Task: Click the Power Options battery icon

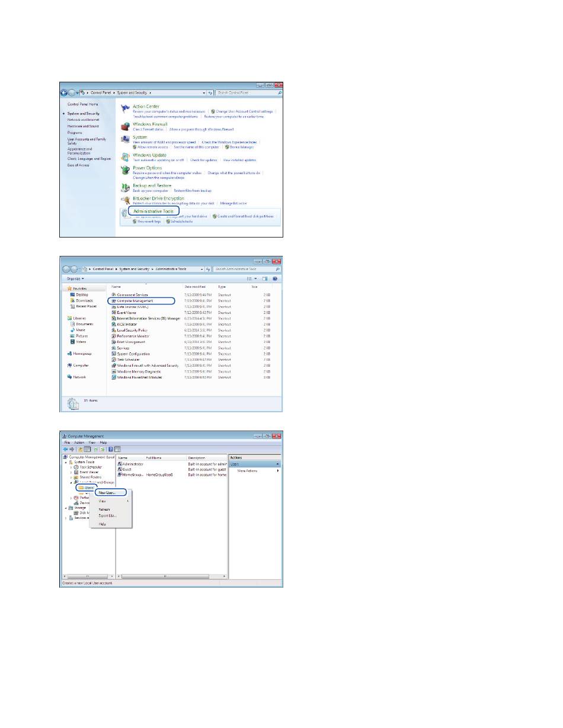Action: click(x=125, y=171)
